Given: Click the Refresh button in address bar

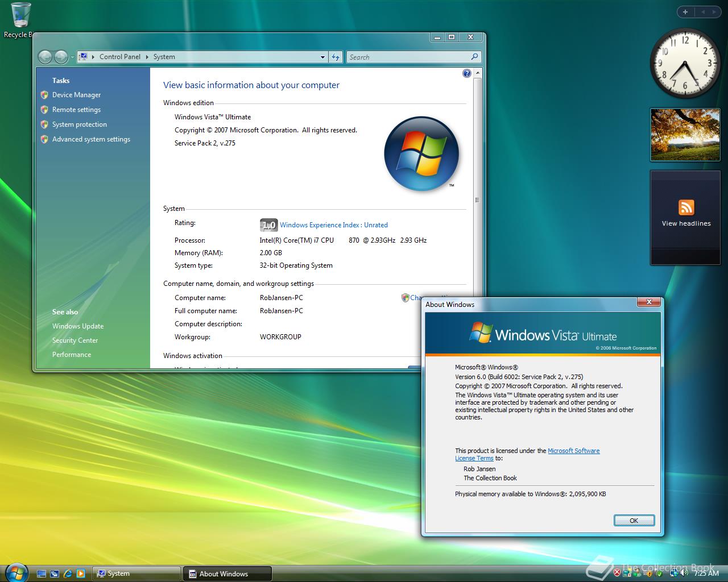Looking at the screenshot, I should 336,57.
